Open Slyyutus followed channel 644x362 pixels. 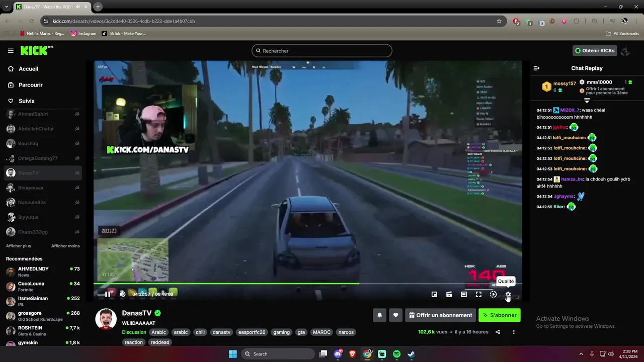(43, 217)
